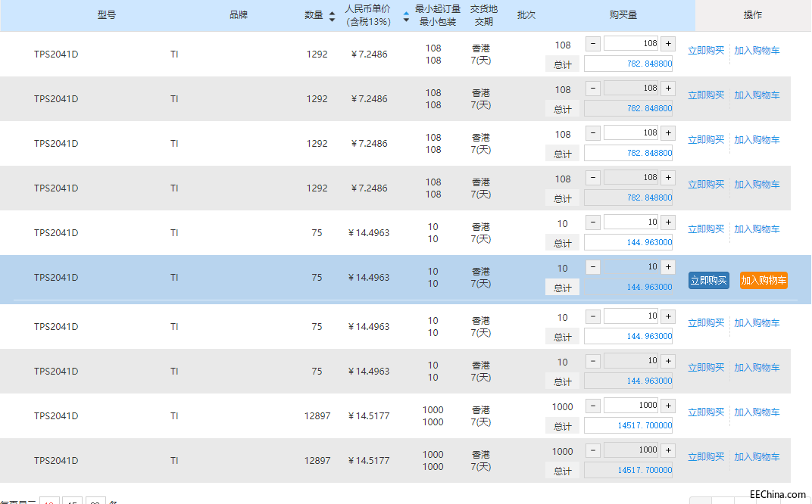Image resolution: width=812 pixels, height=504 pixels.
Task: Click 加入购物车 link in first ¥14.4963 row
Action: (757, 229)
